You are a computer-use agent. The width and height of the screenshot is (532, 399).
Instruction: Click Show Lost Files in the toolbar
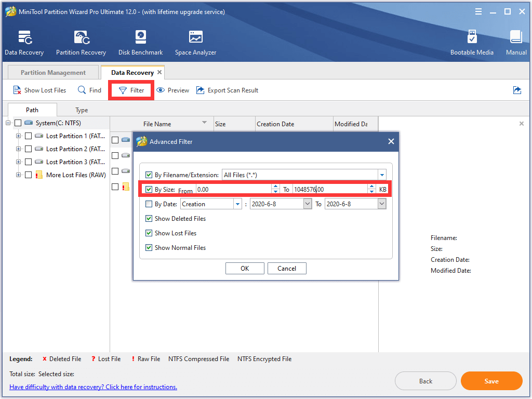(x=39, y=90)
